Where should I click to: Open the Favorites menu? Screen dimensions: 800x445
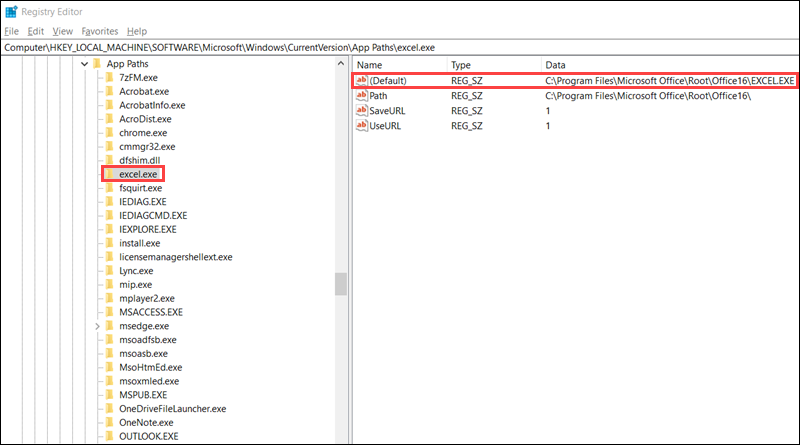100,31
